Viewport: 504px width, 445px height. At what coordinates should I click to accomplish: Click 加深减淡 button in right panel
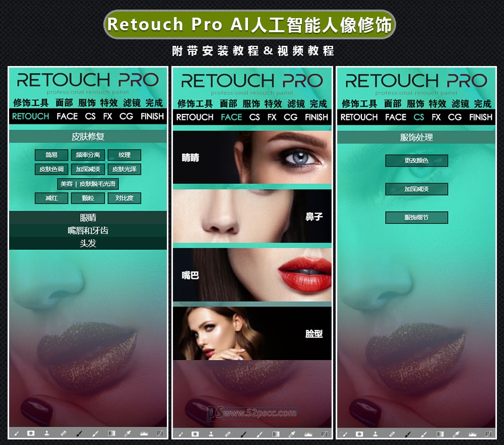(416, 189)
